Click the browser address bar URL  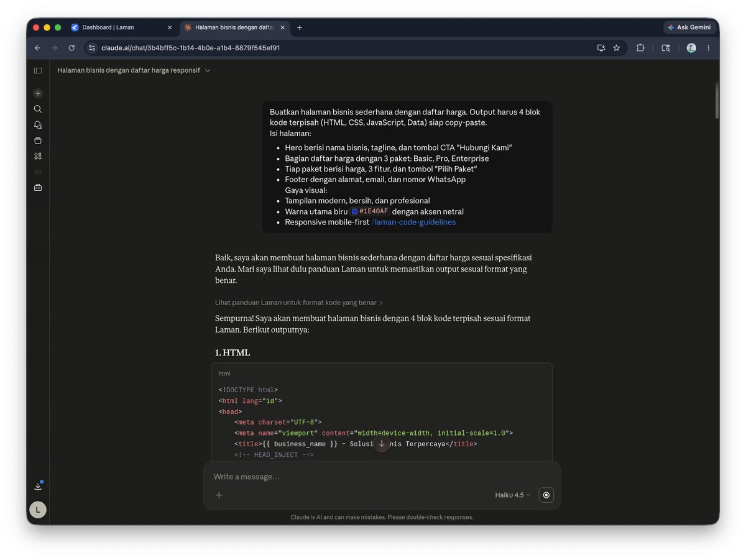tap(190, 48)
